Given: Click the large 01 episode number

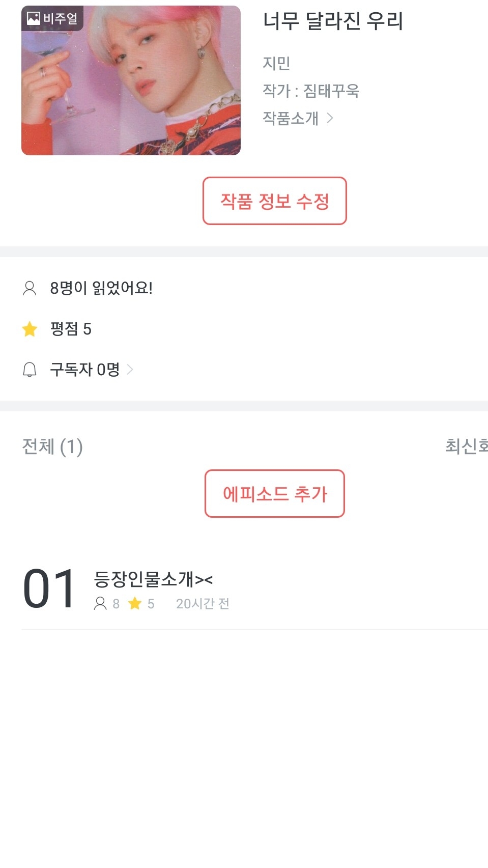Looking at the screenshot, I should [49, 589].
